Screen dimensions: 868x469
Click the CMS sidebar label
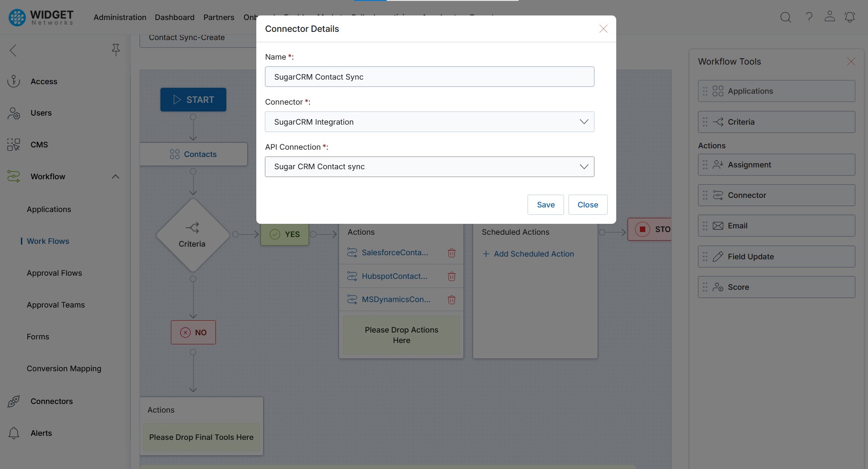tap(39, 145)
